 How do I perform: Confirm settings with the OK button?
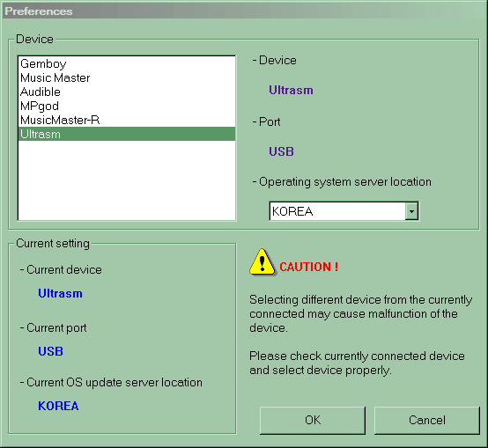click(x=313, y=421)
